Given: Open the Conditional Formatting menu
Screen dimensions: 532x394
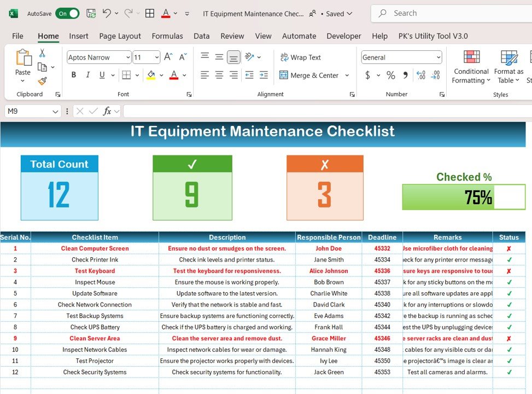Looking at the screenshot, I should [x=471, y=67].
